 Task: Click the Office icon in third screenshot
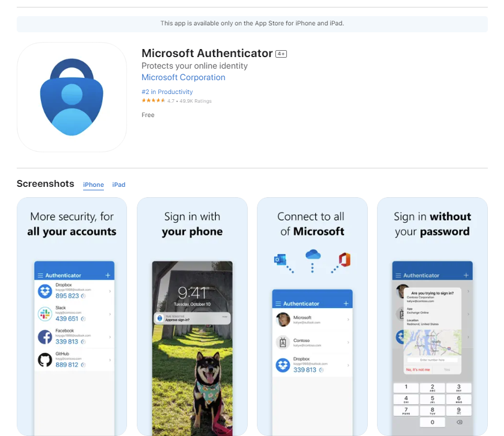coord(345,260)
